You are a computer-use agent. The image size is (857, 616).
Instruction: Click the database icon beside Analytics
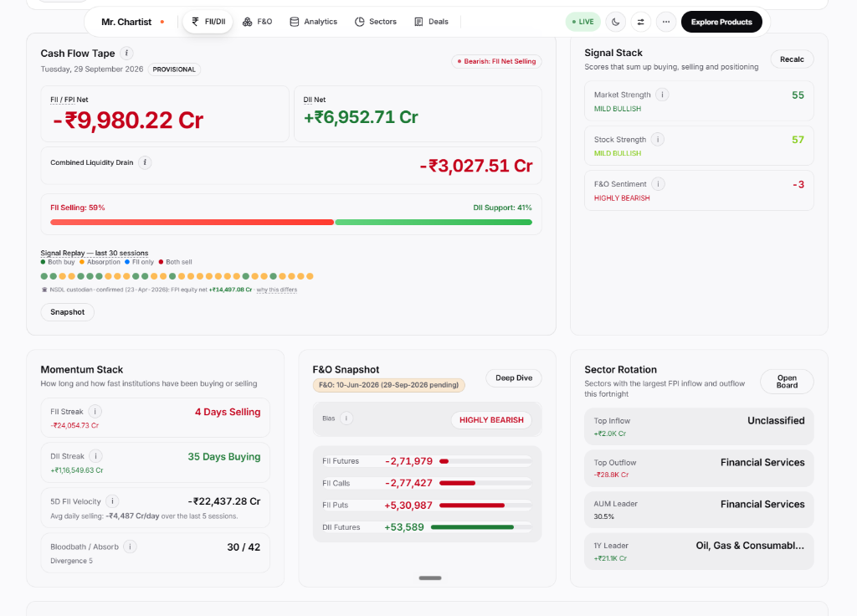[294, 22]
